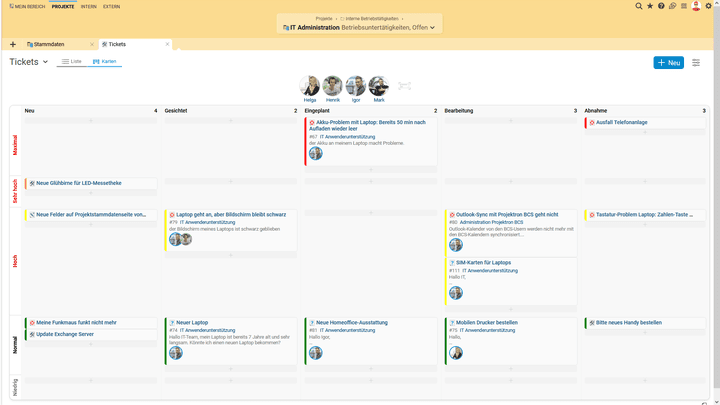Switch to the Stammdaten tab
Image resolution: width=720 pixels, height=405 pixels.
(x=49, y=44)
